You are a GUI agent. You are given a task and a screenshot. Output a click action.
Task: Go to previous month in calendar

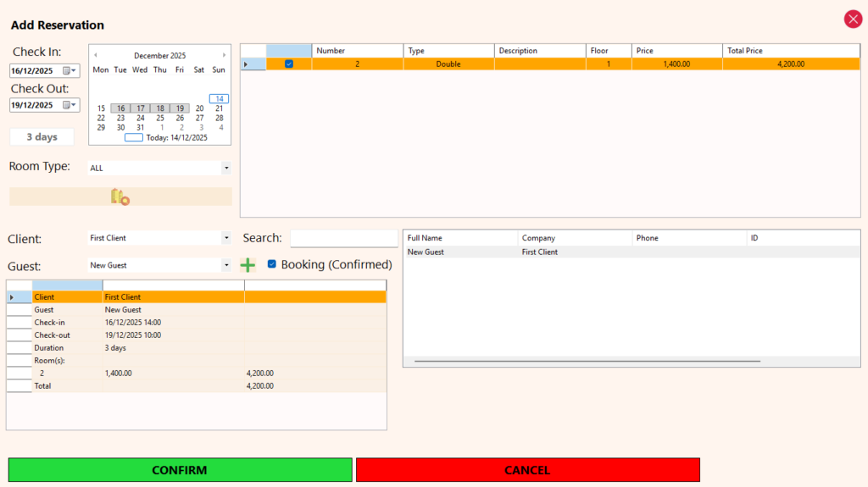[96, 56]
